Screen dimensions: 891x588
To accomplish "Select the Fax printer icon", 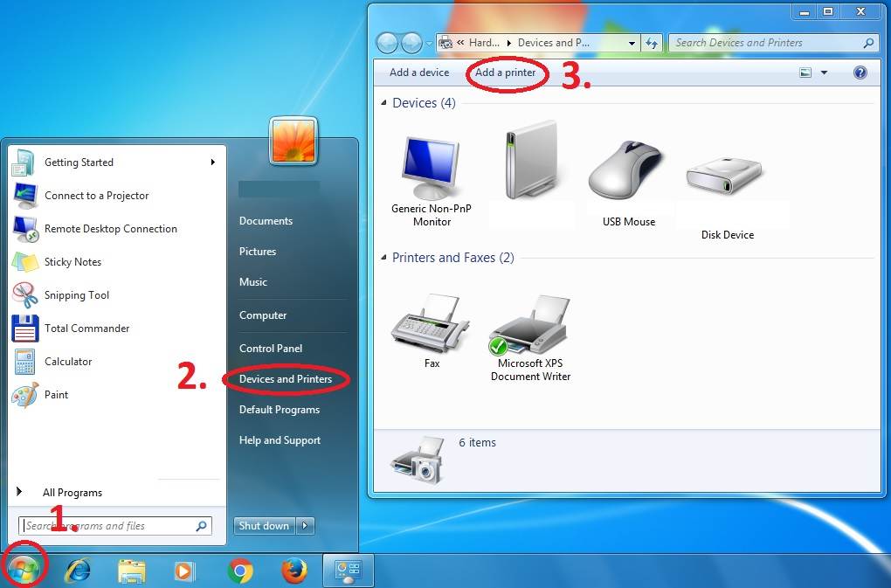I will pyautogui.click(x=432, y=331).
